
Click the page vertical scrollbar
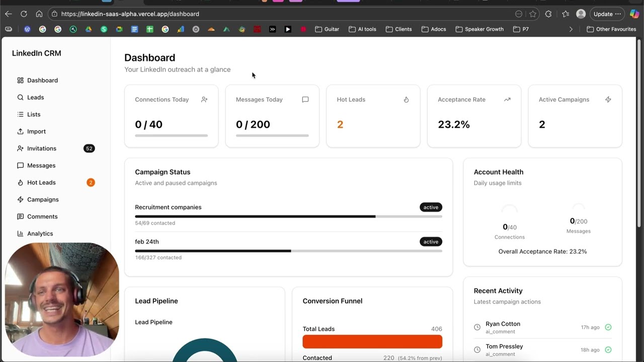pos(639,133)
